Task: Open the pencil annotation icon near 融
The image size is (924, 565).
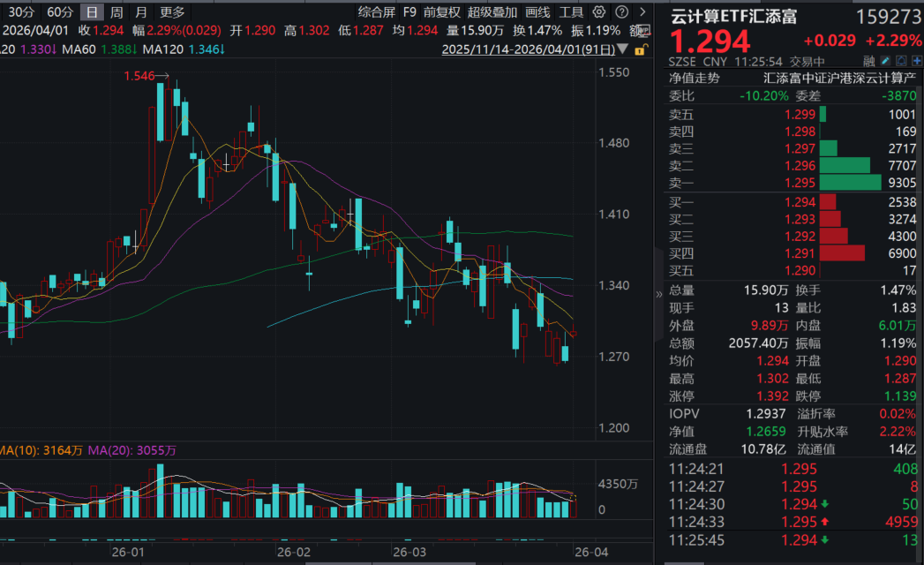Action: (x=886, y=60)
